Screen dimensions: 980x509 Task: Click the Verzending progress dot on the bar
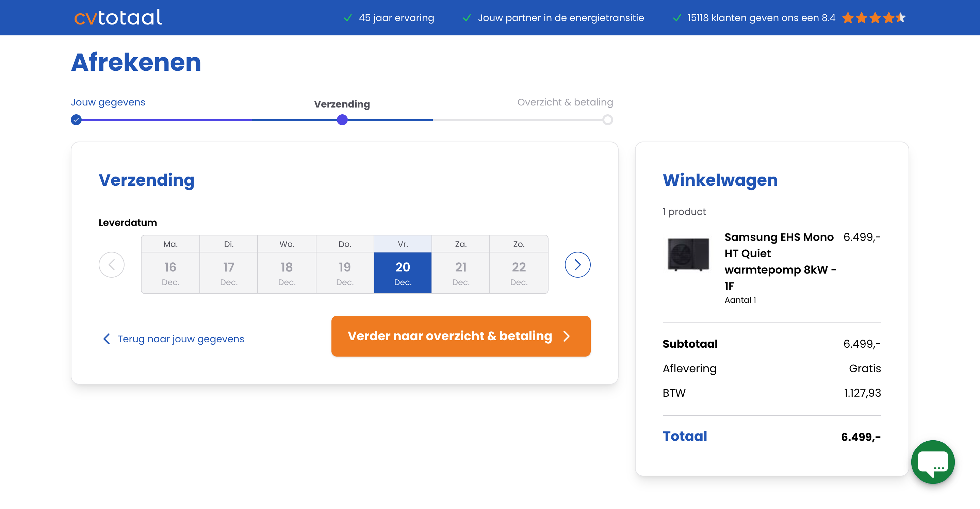(x=342, y=120)
